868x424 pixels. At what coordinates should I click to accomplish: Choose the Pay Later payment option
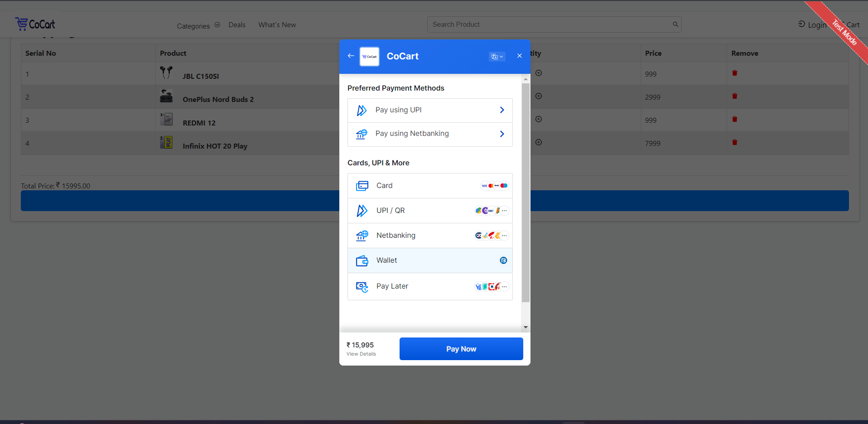(430, 286)
